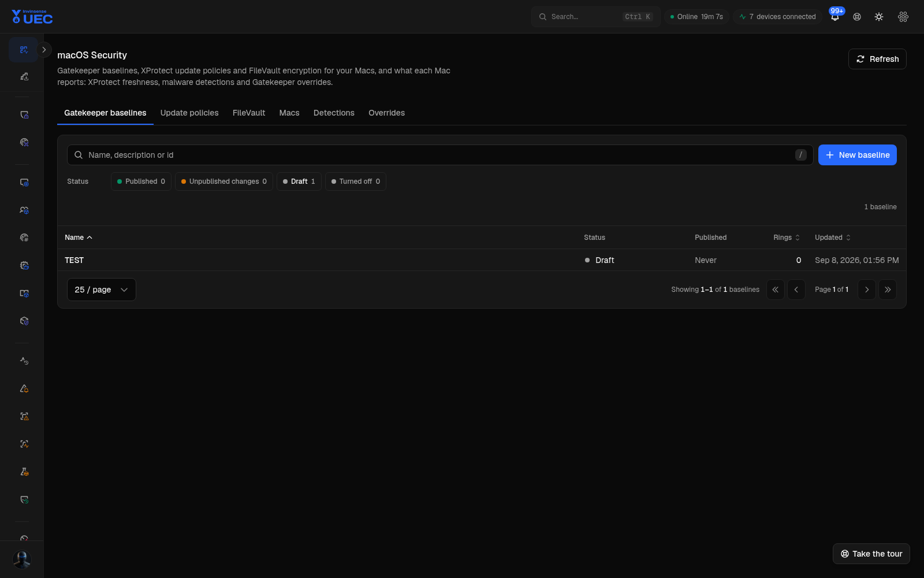Open the sidebar activity history icon

pyautogui.click(x=24, y=361)
